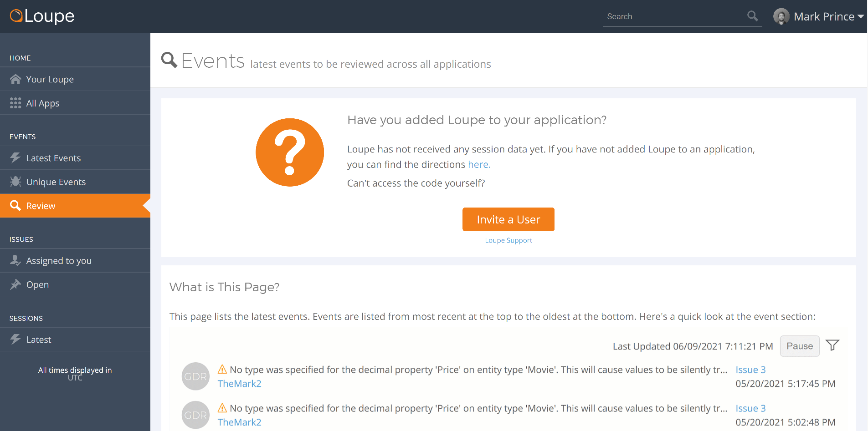The height and width of the screenshot is (431, 868).
Task: Click GDR avatar of 5:02:48 PM event
Action: [x=195, y=415]
